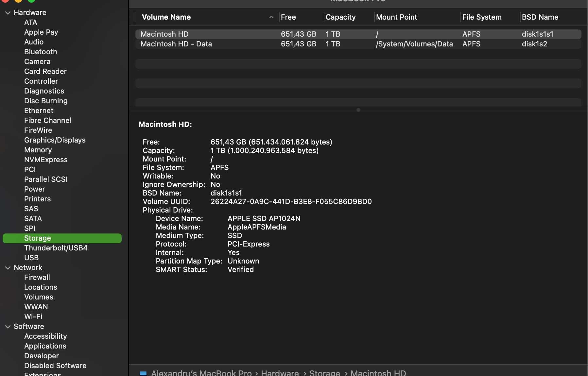Viewport: 588px width, 376px height.
Task: Open Fibre Channel in the sidebar
Action: [47, 120]
